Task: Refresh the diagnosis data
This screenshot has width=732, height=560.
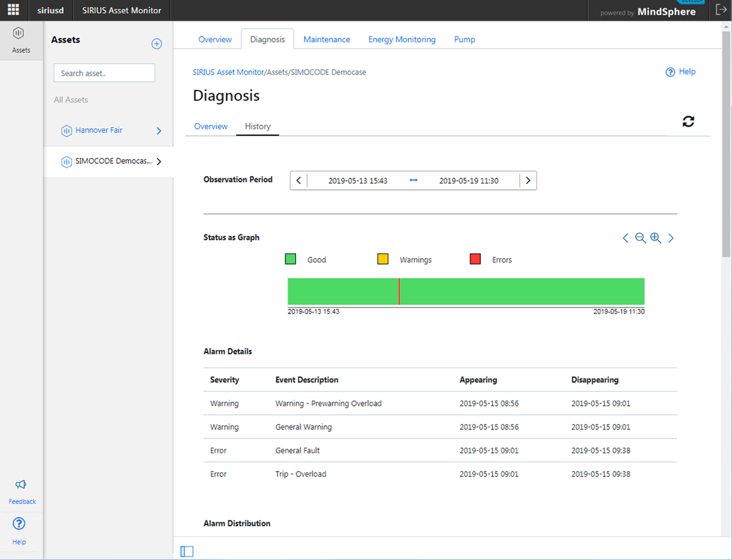Action: [x=688, y=122]
